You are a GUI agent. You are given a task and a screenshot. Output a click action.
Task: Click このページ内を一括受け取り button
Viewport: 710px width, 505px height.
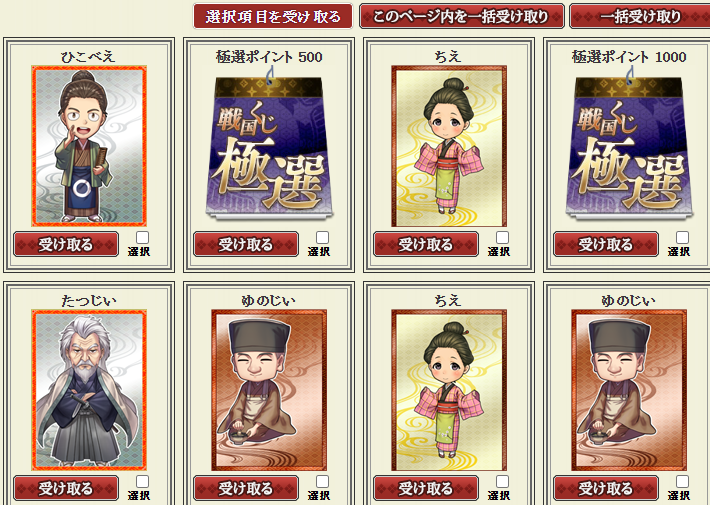click(461, 16)
